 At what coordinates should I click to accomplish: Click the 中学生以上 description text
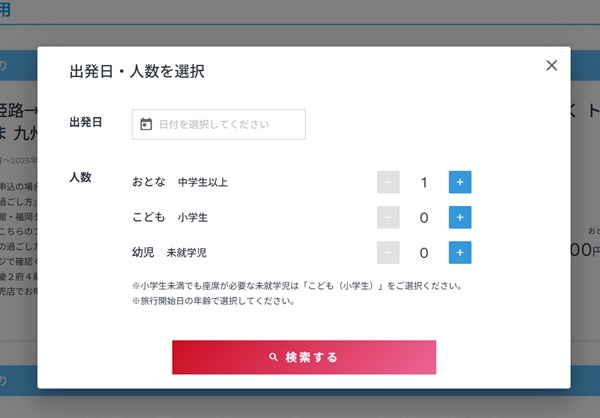[203, 182]
